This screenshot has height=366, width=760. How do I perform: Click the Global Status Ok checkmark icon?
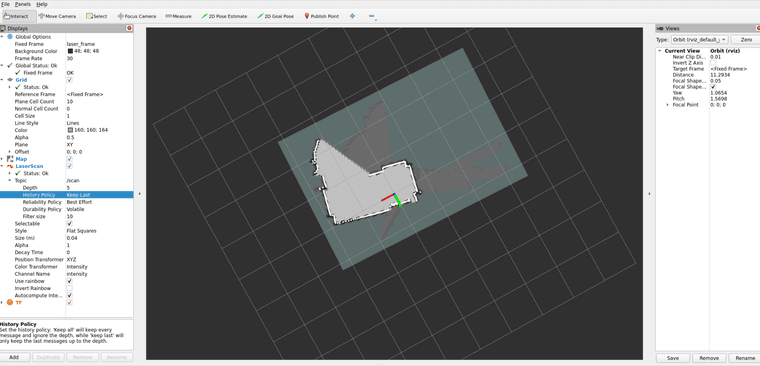click(10, 65)
